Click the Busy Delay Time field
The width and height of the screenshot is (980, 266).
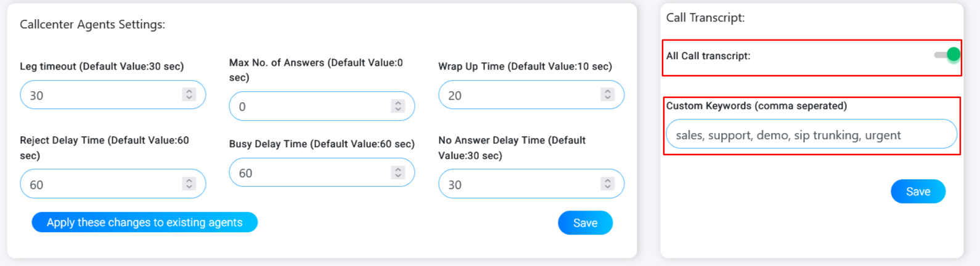point(308,173)
